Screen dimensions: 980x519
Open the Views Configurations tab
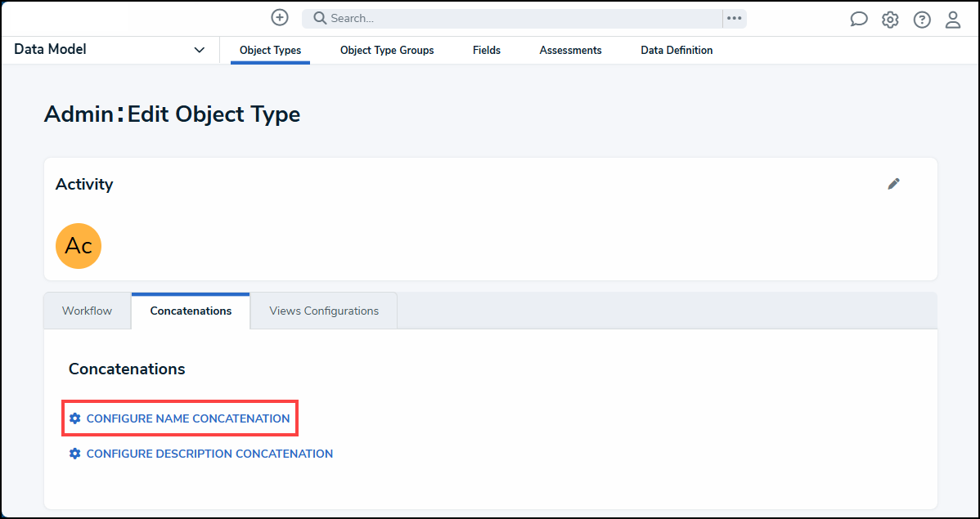pyautogui.click(x=323, y=311)
